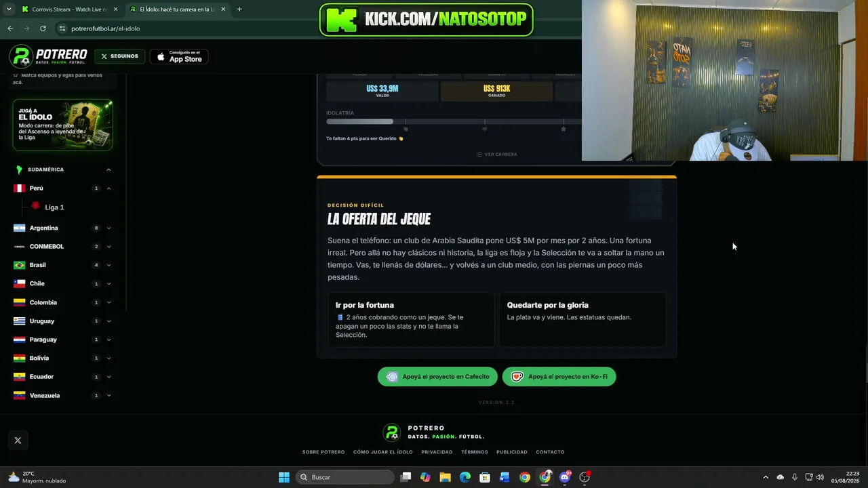Collapse the Perú league list
This screenshot has width=868, height=488.
(x=108, y=188)
